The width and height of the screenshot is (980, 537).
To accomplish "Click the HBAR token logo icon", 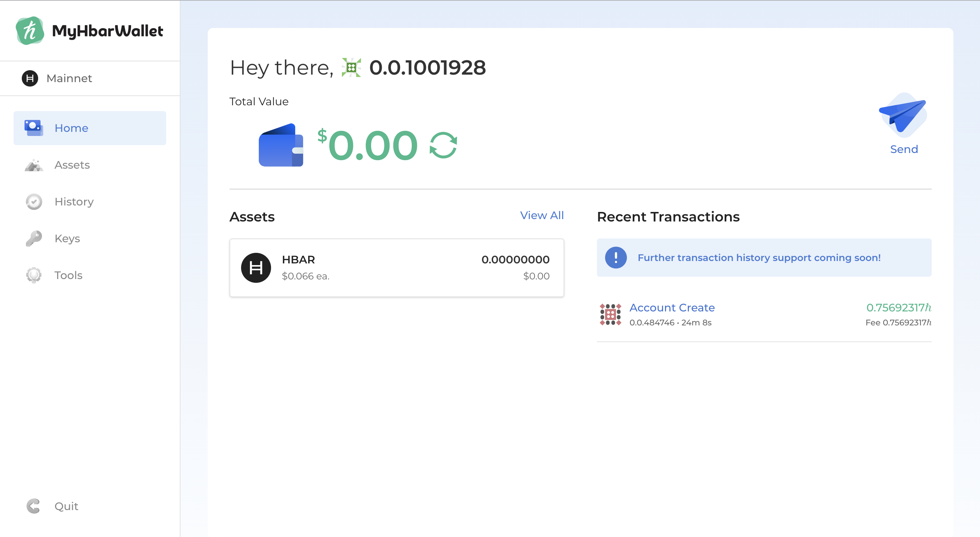I will point(256,267).
